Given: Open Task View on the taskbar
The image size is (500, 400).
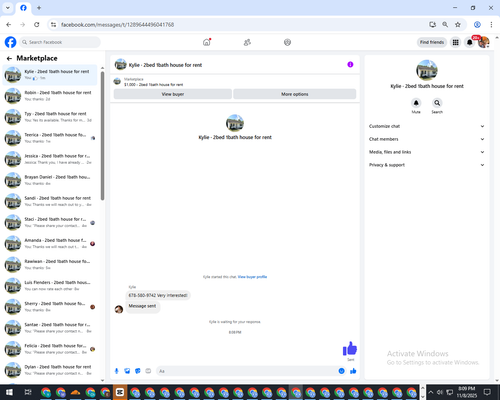Looking at the screenshot, I should pyautogui.click(x=28, y=392).
